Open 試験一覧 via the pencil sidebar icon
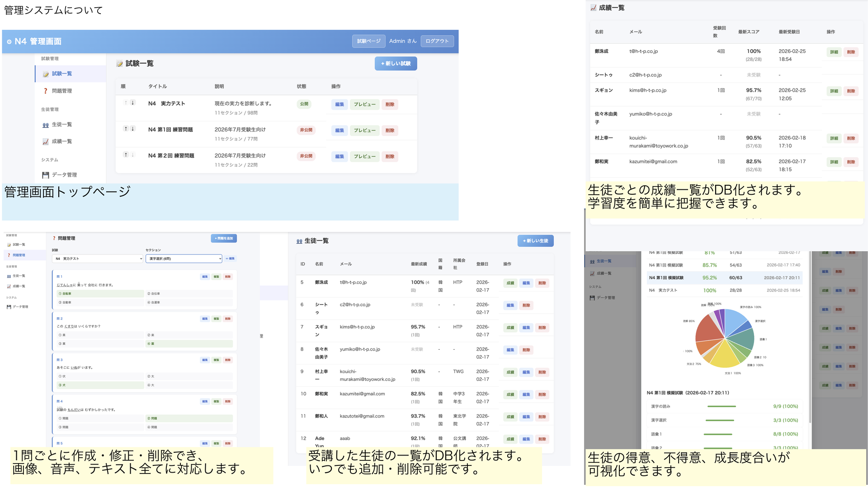Viewport: 868px width, 488px height. click(x=46, y=73)
